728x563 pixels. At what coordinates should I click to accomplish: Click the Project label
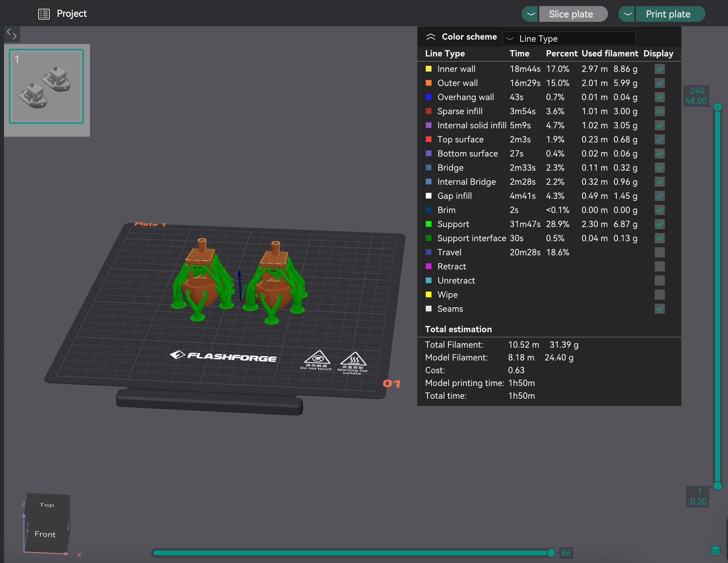pos(72,14)
